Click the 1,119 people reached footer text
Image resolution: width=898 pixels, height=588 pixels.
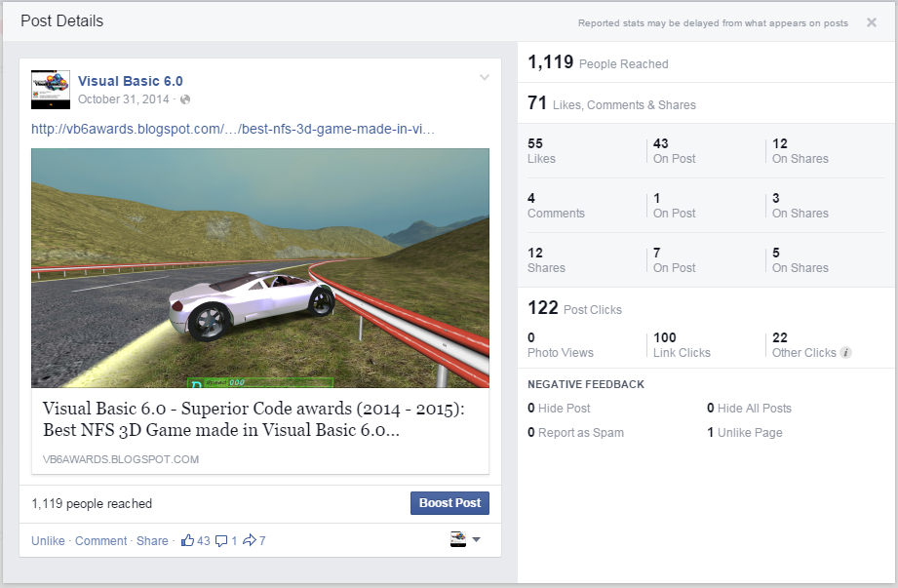[92, 504]
